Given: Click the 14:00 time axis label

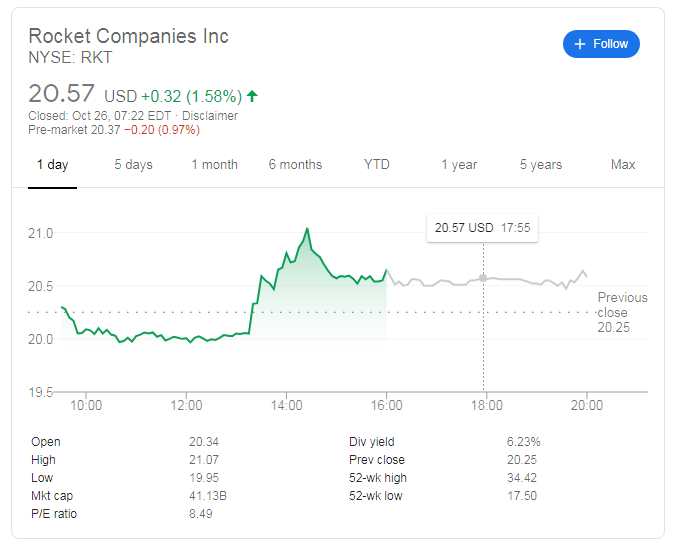Looking at the screenshot, I should (287, 406).
